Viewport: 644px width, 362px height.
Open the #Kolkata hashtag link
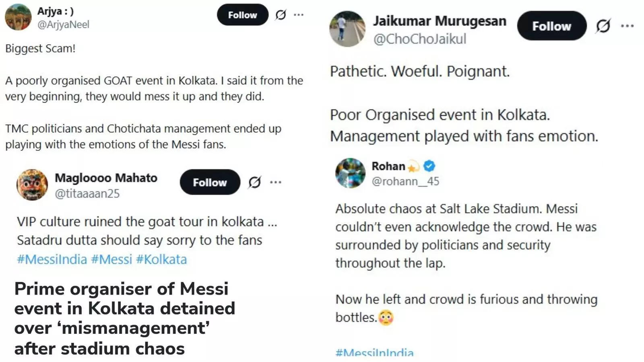click(161, 259)
